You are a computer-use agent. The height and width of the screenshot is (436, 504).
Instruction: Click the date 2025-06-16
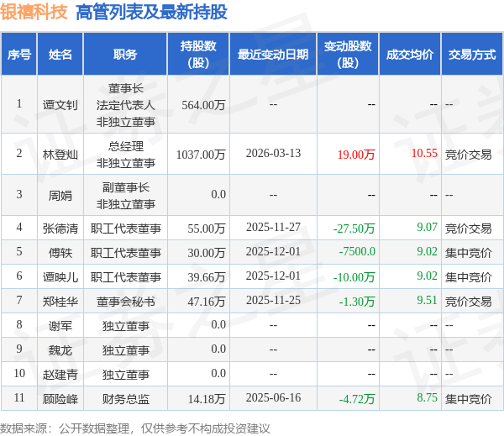tap(273, 397)
